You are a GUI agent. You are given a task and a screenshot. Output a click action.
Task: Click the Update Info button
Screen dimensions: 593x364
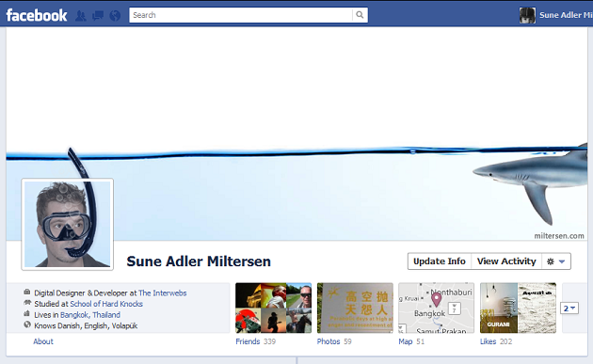(x=440, y=261)
